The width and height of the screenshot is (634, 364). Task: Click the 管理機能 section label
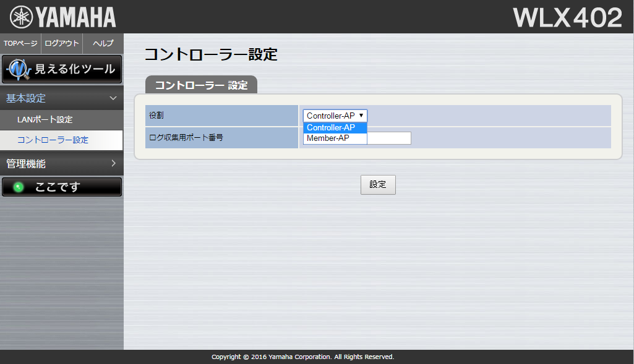tap(26, 164)
